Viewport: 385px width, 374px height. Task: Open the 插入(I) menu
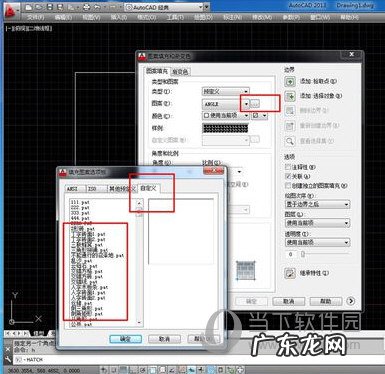(118, 17)
